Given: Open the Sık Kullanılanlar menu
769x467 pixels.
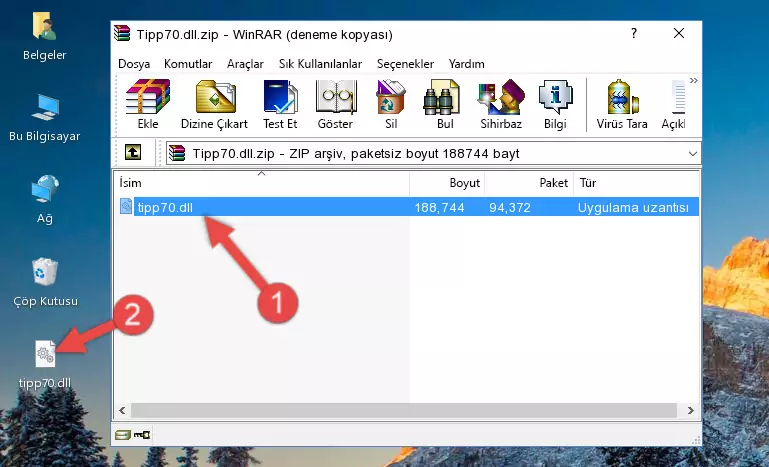Looking at the screenshot, I should point(320,64).
